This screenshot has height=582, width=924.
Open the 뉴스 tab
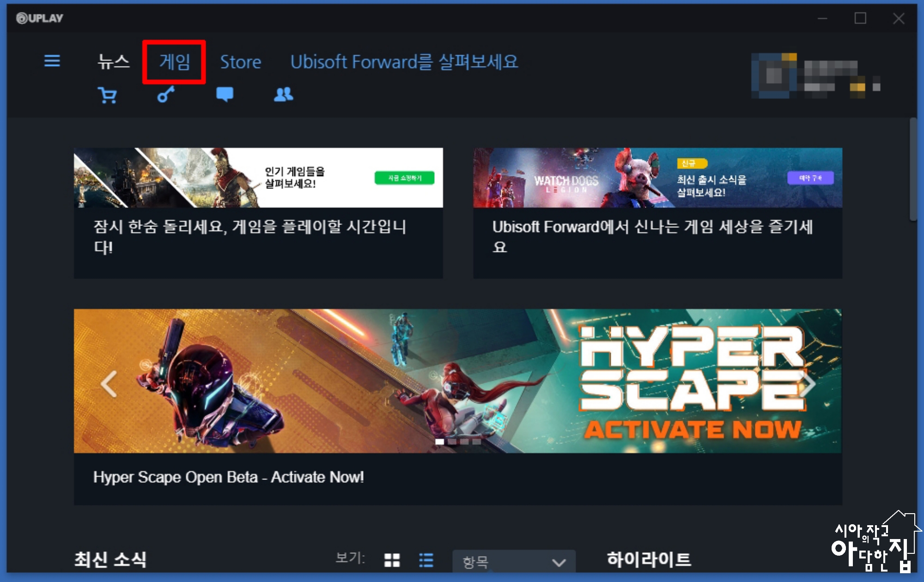(113, 61)
